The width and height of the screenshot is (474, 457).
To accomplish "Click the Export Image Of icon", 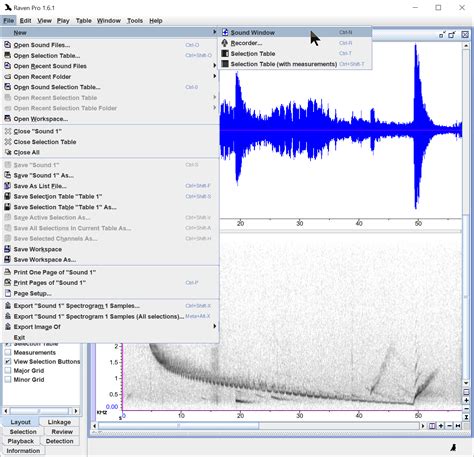I will (7, 327).
